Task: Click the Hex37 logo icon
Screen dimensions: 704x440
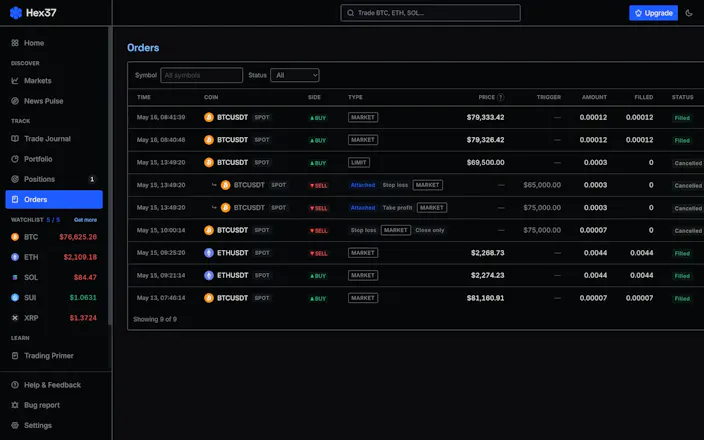Action: pos(16,13)
